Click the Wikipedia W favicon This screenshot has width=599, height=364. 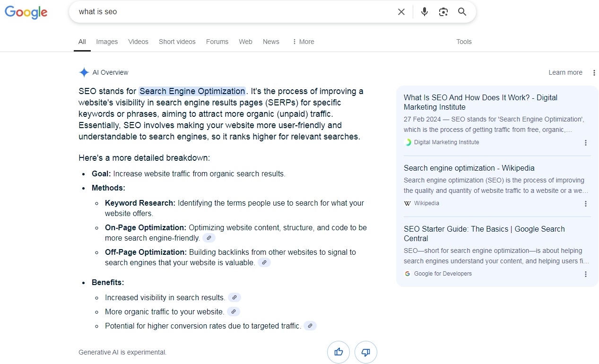click(x=408, y=203)
